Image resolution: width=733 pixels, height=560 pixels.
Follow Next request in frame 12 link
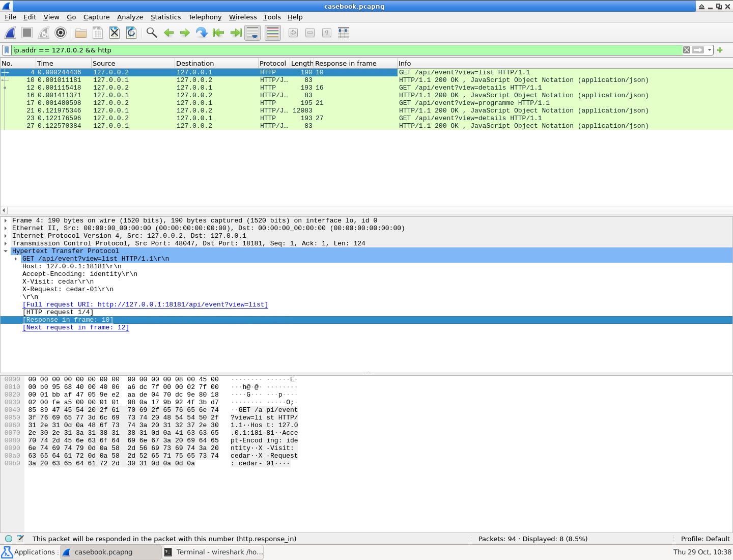point(76,327)
